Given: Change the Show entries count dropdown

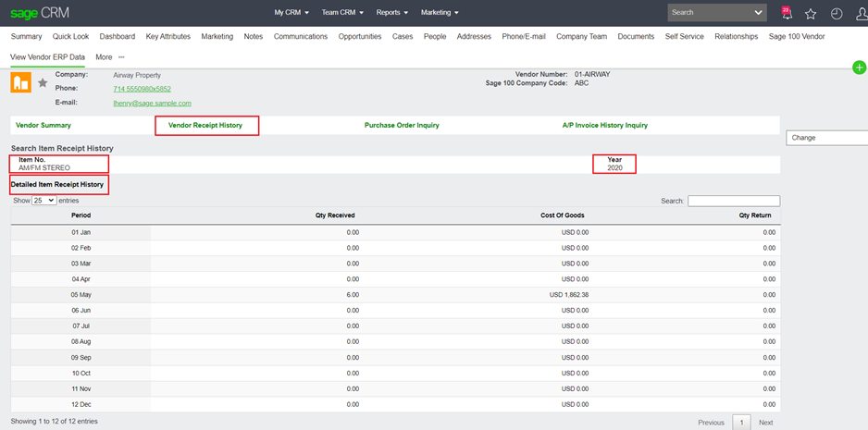Looking at the screenshot, I should (44, 201).
